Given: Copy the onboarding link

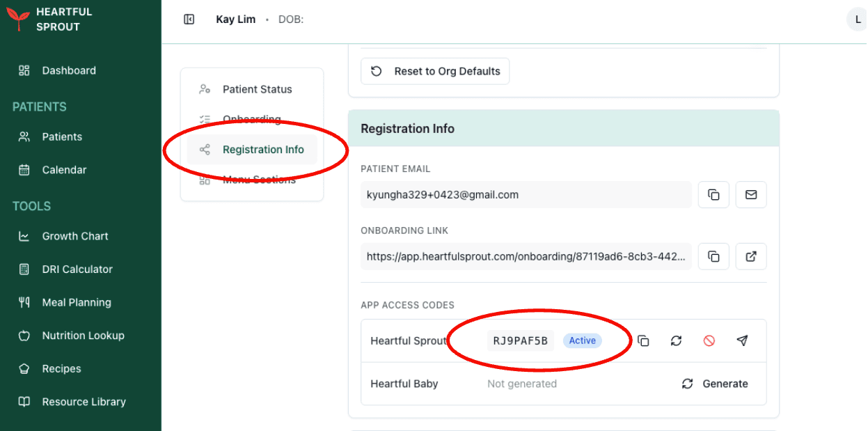Looking at the screenshot, I should pos(713,256).
